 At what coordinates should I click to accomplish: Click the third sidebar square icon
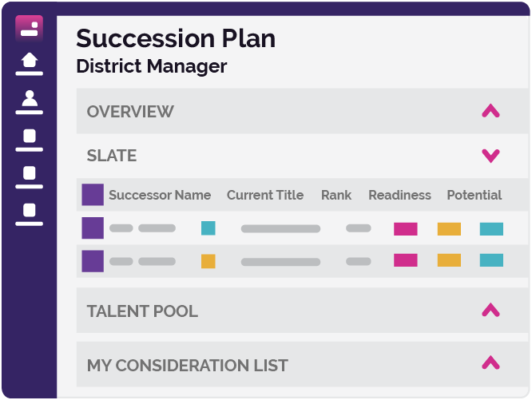30,137
